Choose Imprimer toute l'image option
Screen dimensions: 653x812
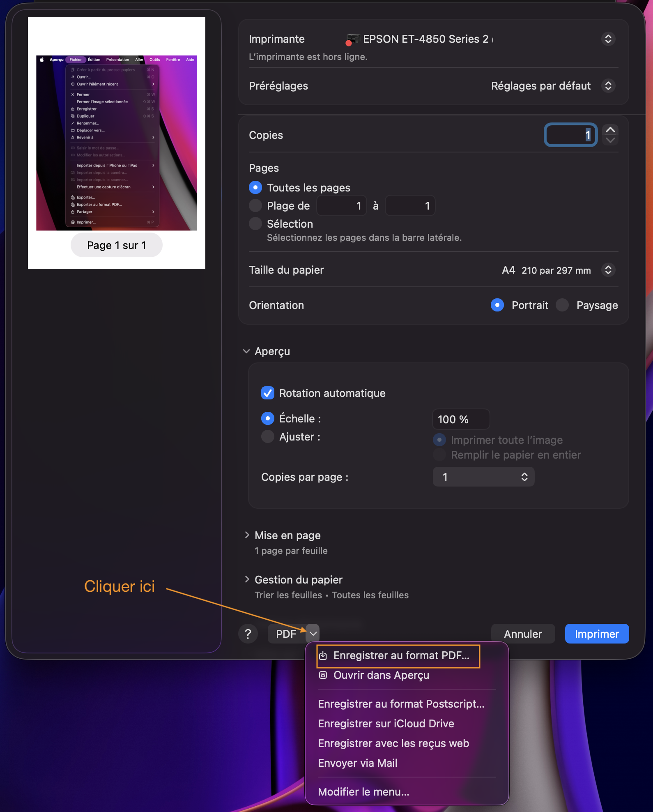tap(439, 440)
